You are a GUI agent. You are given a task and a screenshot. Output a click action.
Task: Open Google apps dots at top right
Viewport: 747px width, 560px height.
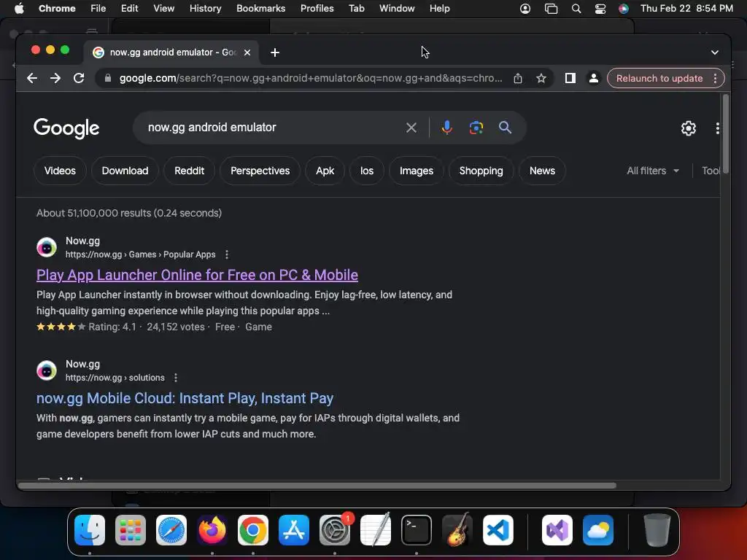coord(718,128)
